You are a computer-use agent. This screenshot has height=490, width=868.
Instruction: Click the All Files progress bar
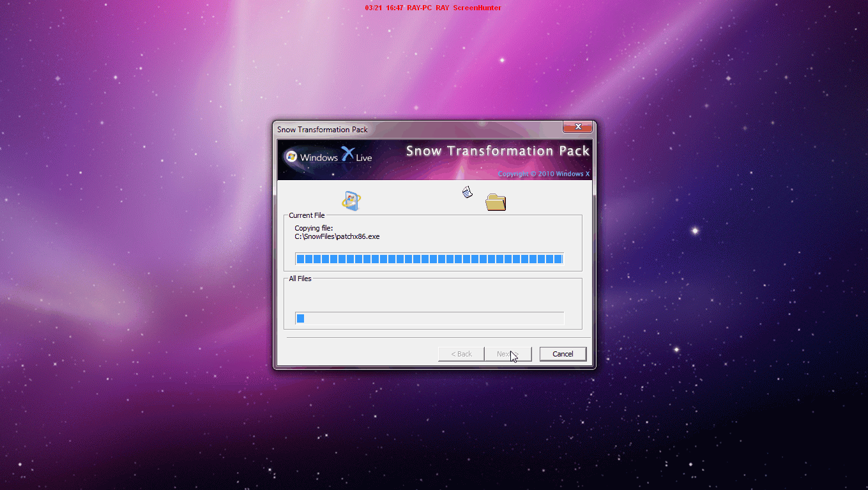pyautogui.click(x=429, y=318)
